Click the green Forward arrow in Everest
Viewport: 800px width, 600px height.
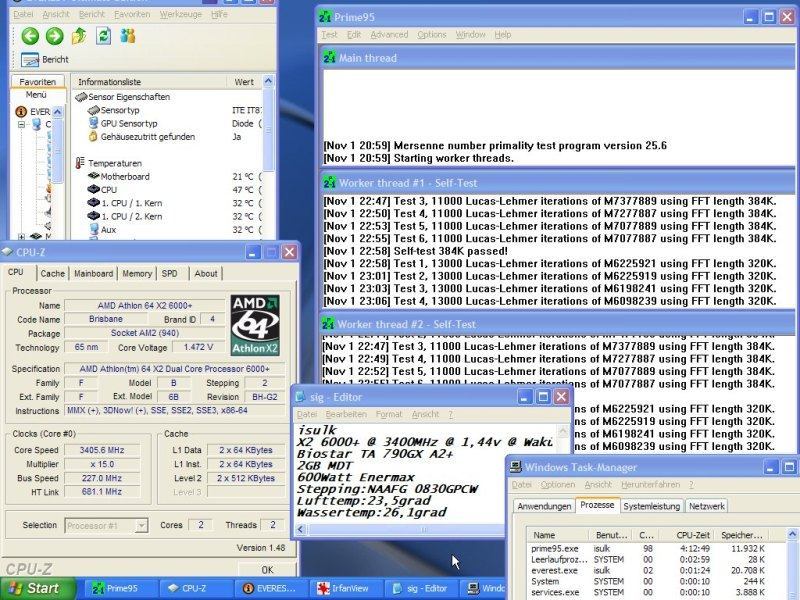point(55,36)
